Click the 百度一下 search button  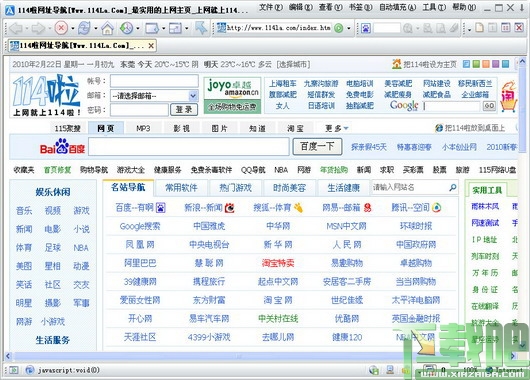pos(317,146)
